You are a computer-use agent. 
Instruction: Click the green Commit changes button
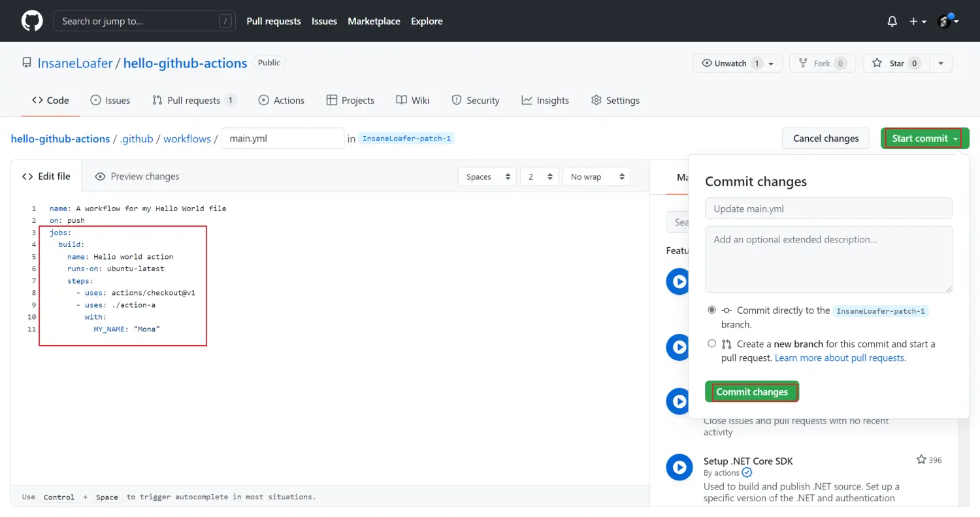coord(752,392)
